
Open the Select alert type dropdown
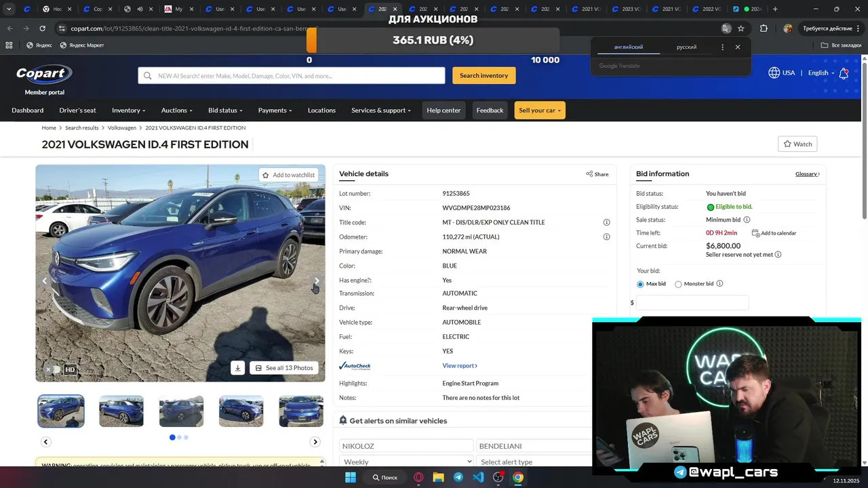534,462
